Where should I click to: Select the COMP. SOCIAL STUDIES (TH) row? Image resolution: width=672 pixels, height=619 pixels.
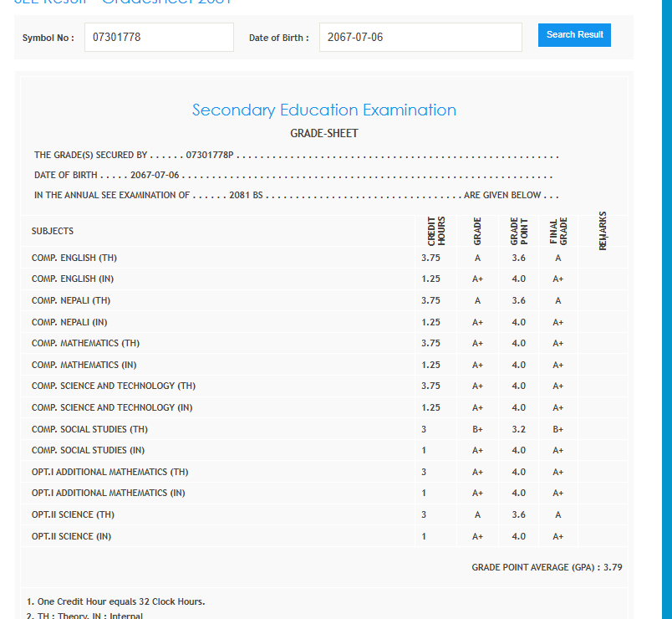(89, 429)
